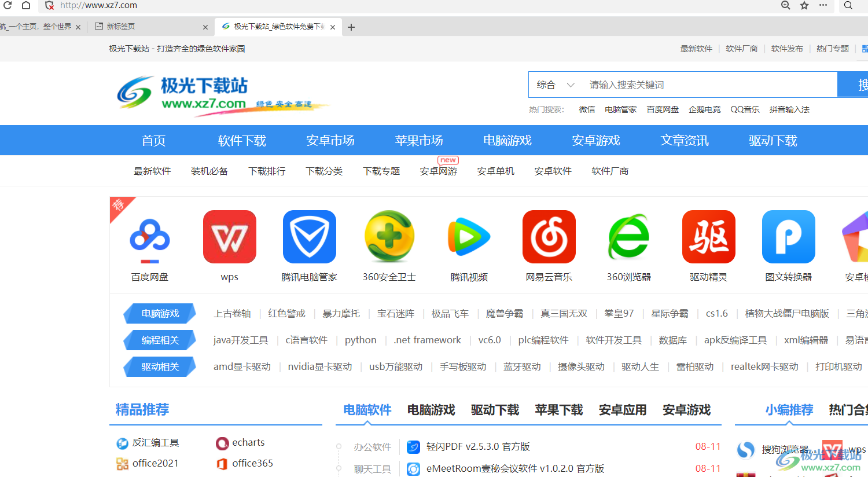Click the 电脑游戏 blue category tag
Image resolution: width=868 pixels, height=477 pixels.
click(x=160, y=314)
